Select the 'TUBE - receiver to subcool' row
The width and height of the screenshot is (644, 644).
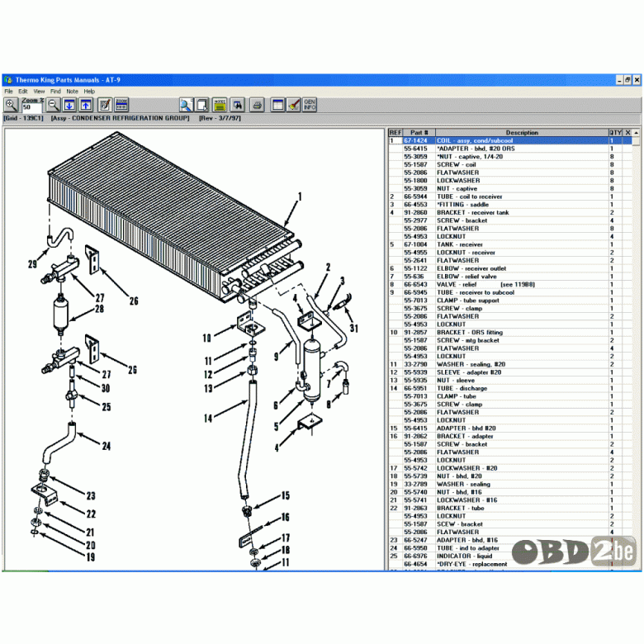pyautogui.click(x=510, y=292)
